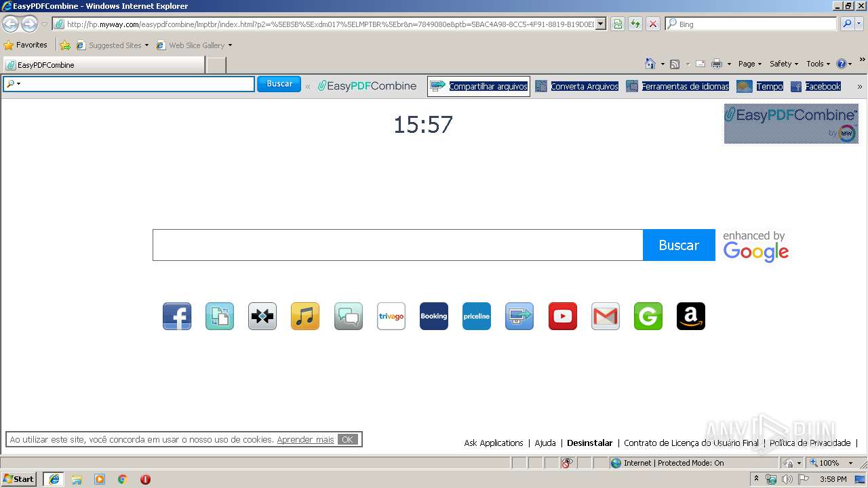Open the green G Grammarly tile
This screenshot has width=868, height=488.
tap(648, 317)
